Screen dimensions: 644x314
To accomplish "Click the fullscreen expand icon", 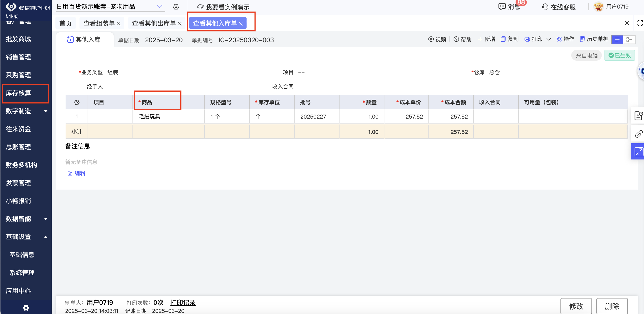I will (640, 23).
